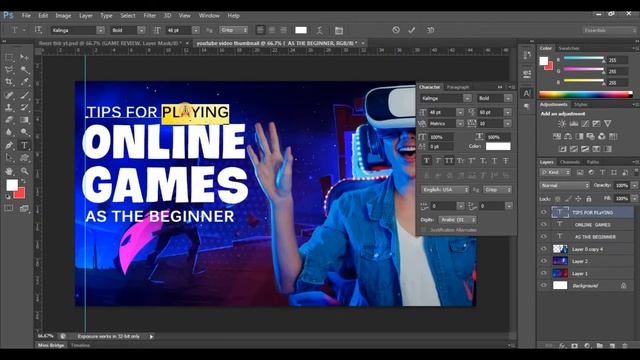Click the Opacity 100% field in Layers
640x360 pixels.
[x=622, y=185]
